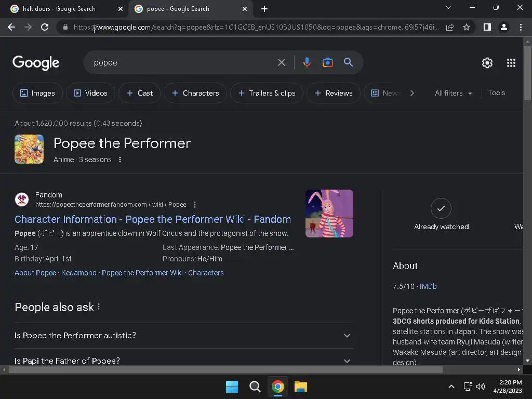Open the browser side panel

487,27
